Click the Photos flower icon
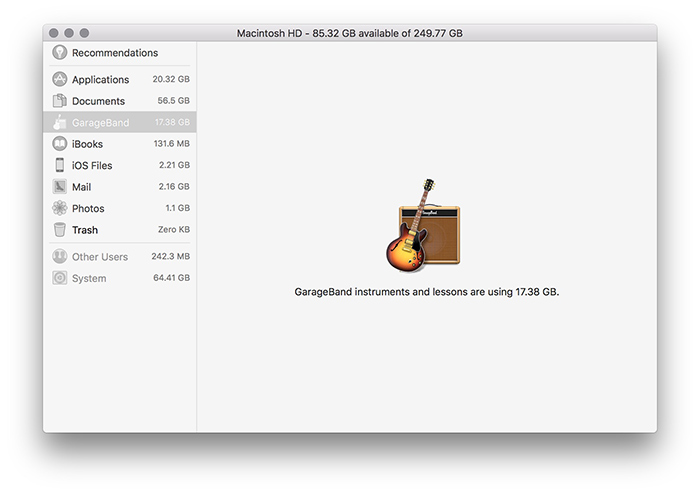Screen dimensions: 700x494 click(x=59, y=208)
